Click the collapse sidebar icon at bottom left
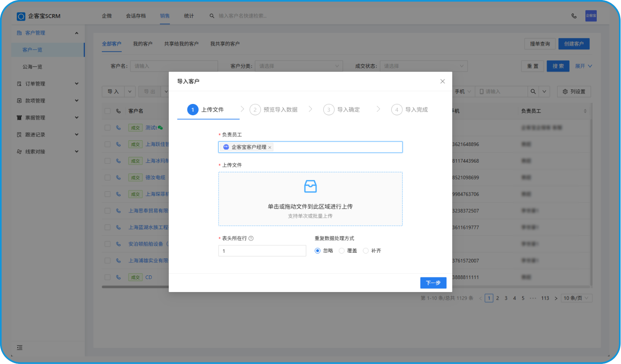The width and height of the screenshot is (621, 364). pos(19,348)
